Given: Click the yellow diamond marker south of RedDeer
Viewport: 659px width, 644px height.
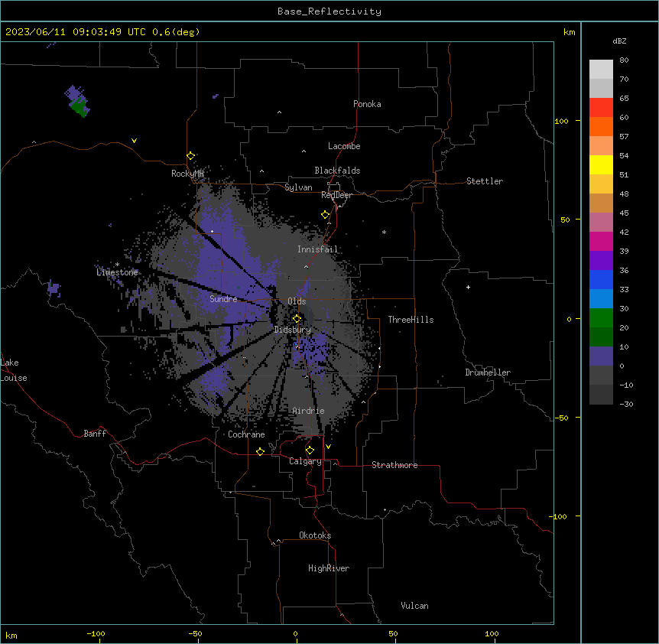Looking at the screenshot, I should pos(325,215).
